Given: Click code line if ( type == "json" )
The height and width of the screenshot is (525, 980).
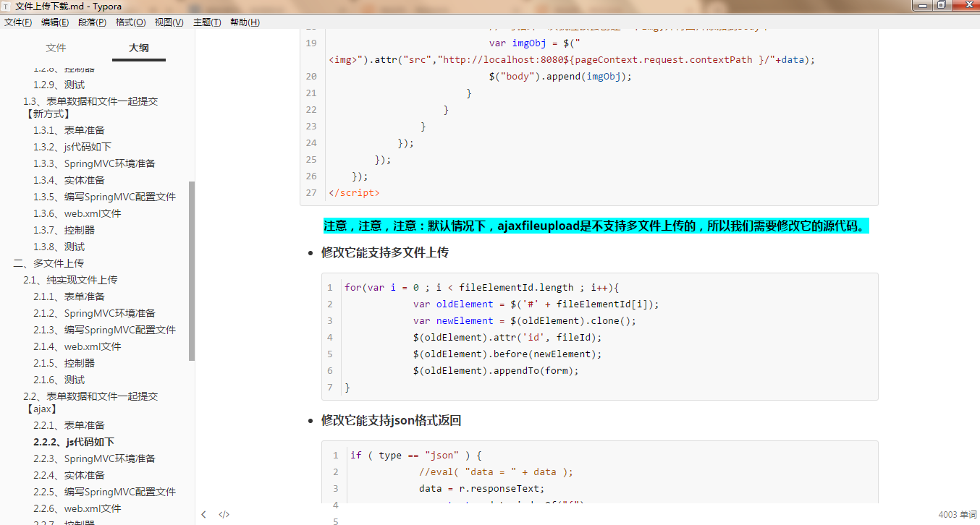Looking at the screenshot, I should coord(416,455).
